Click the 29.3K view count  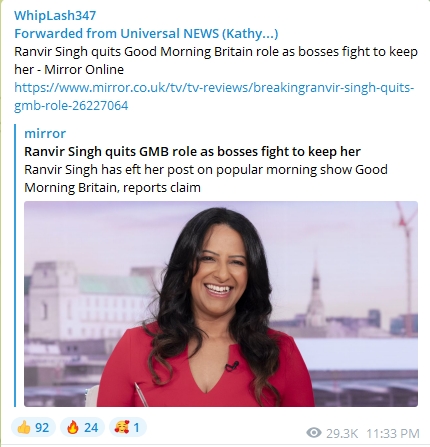coord(342,433)
